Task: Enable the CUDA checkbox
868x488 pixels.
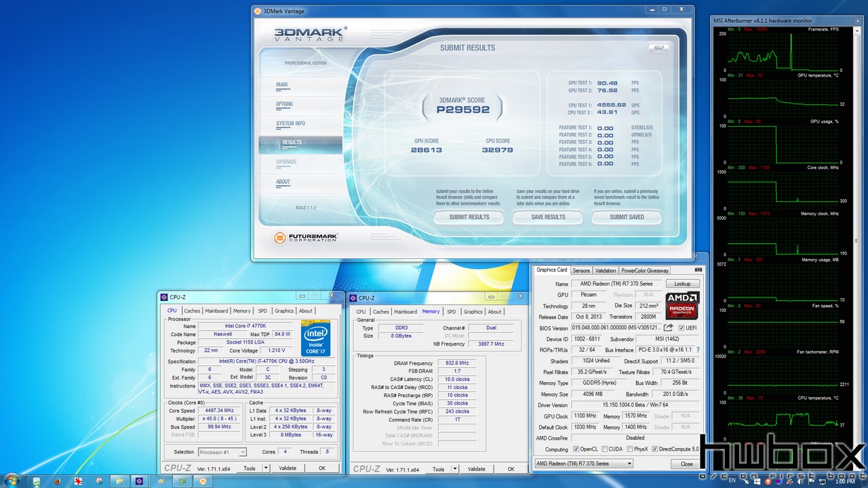Action: point(605,449)
